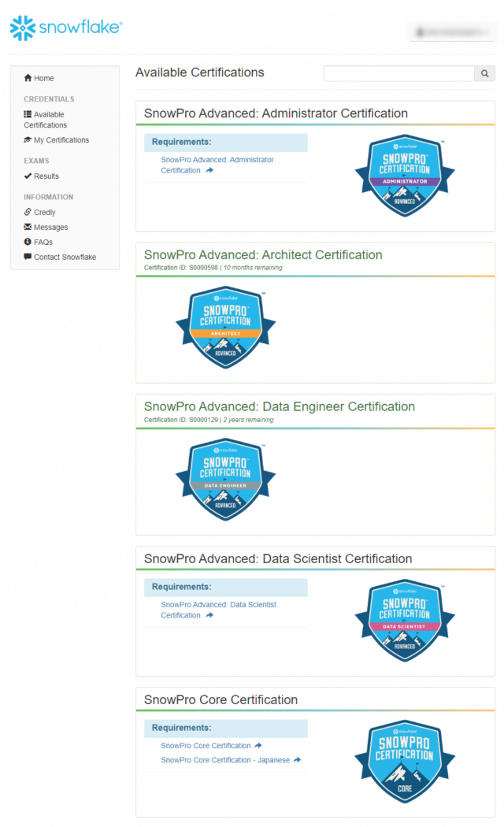Open SnowPro Advanced: Administrator Certification requirement link
Image resolution: width=504 pixels, height=827 pixels.
[x=217, y=165]
